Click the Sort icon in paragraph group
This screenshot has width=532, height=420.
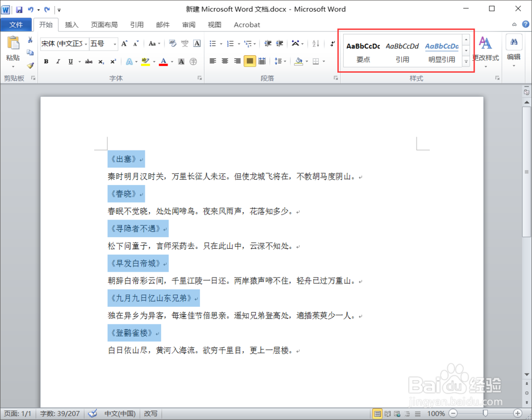[x=315, y=44]
